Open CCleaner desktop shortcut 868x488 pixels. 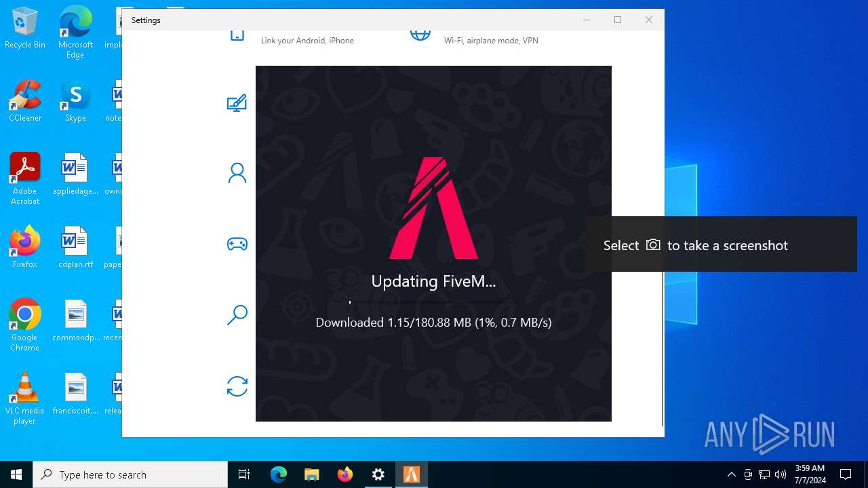(x=25, y=102)
